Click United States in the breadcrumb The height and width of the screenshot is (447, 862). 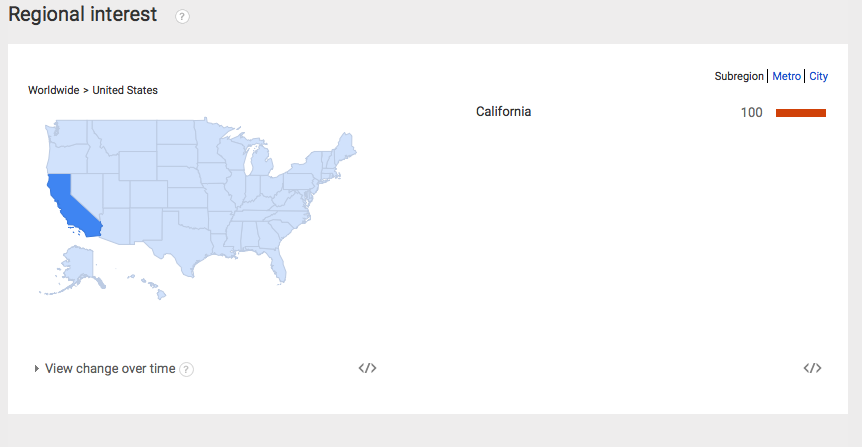[125, 90]
